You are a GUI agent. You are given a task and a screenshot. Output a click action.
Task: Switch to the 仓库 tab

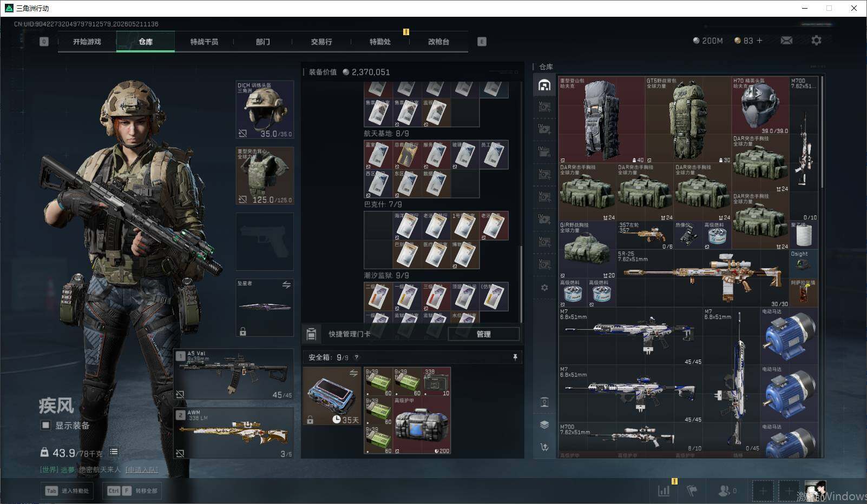tap(146, 42)
